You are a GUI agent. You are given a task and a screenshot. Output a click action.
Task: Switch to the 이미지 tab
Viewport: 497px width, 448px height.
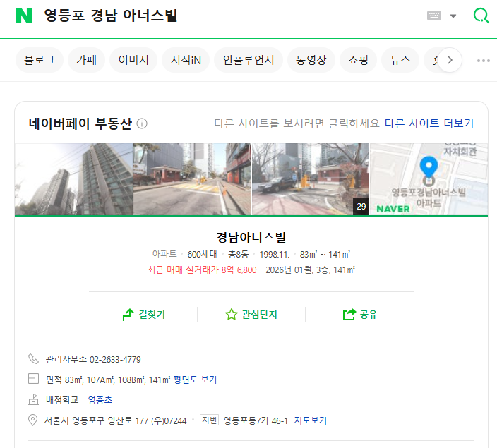[133, 60]
